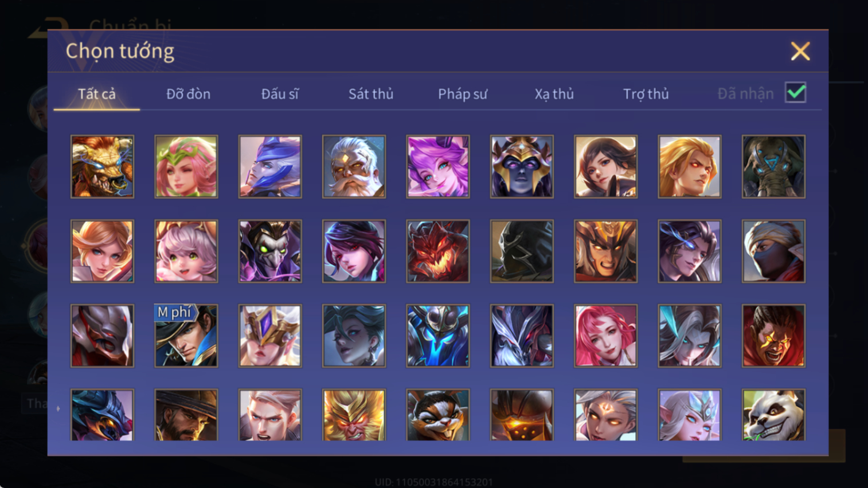Filter heroes by Xạ thủ
The height and width of the screenshot is (488, 868).
click(x=554, y=94)
